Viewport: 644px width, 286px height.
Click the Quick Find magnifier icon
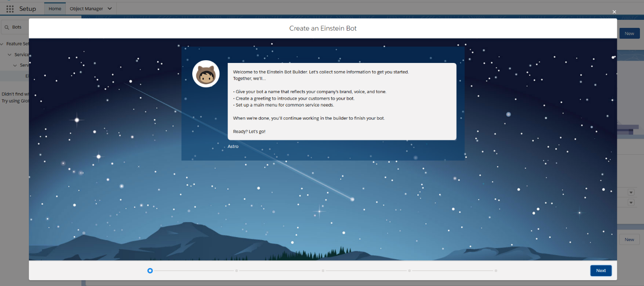[7, 27]
